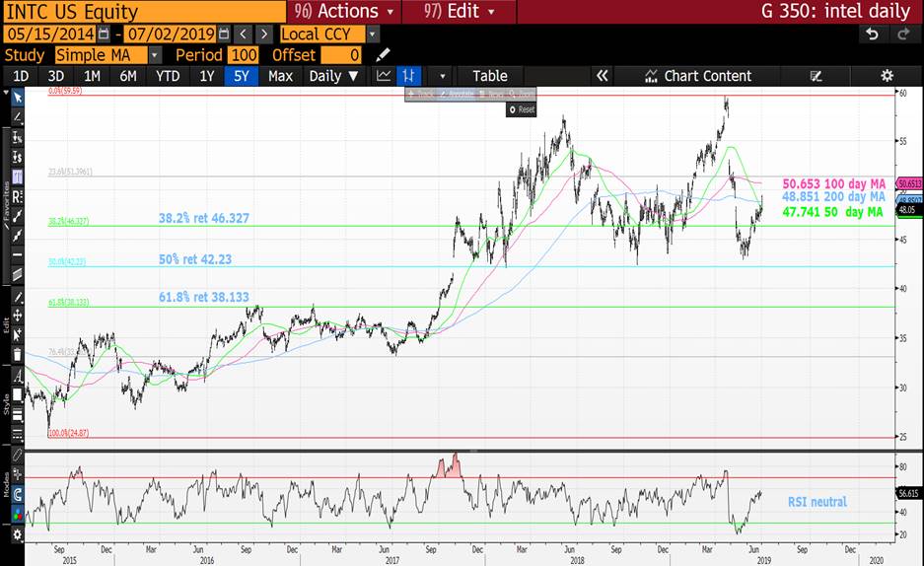924x566 pixels.
Task: Click the RSI neutral annotation label
Action: (817, 502)
